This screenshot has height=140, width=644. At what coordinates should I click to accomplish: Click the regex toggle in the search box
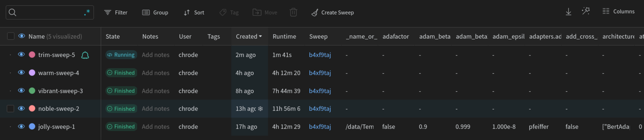tap(87, 12)
